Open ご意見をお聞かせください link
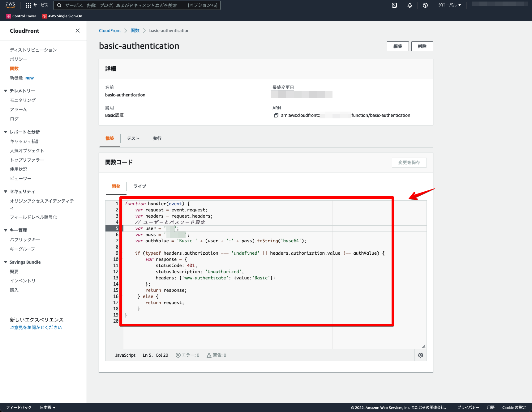The width and height of the screenshot is (532, 412). [x=36, y=327]
